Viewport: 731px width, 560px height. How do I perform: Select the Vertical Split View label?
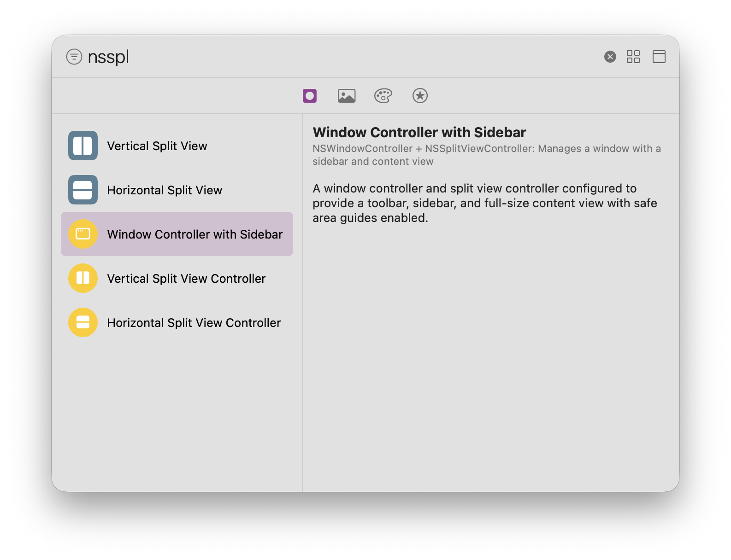pyautogui.click(x=157, y=146)
